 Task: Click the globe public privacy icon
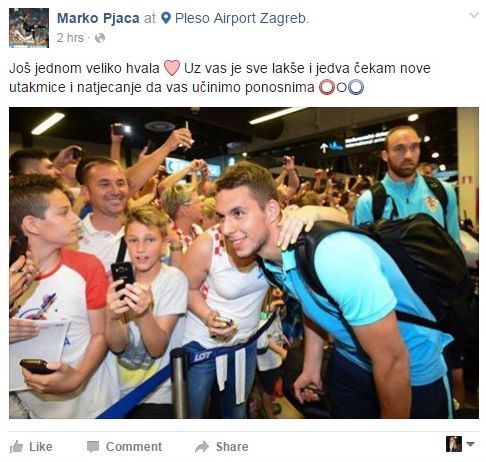click(100, 38)
